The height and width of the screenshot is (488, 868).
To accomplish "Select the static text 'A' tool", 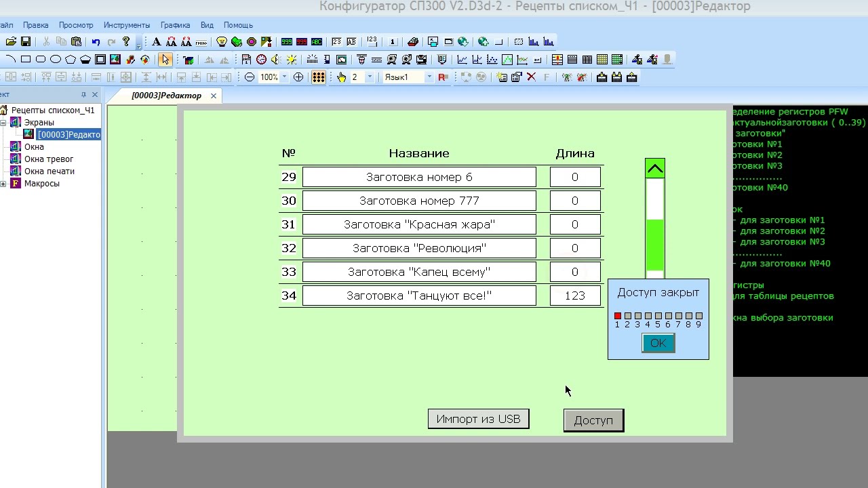I will tap(157, 42).
